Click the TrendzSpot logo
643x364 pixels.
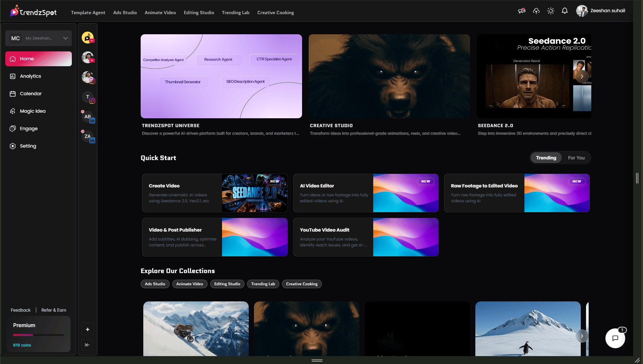[33, 12]
